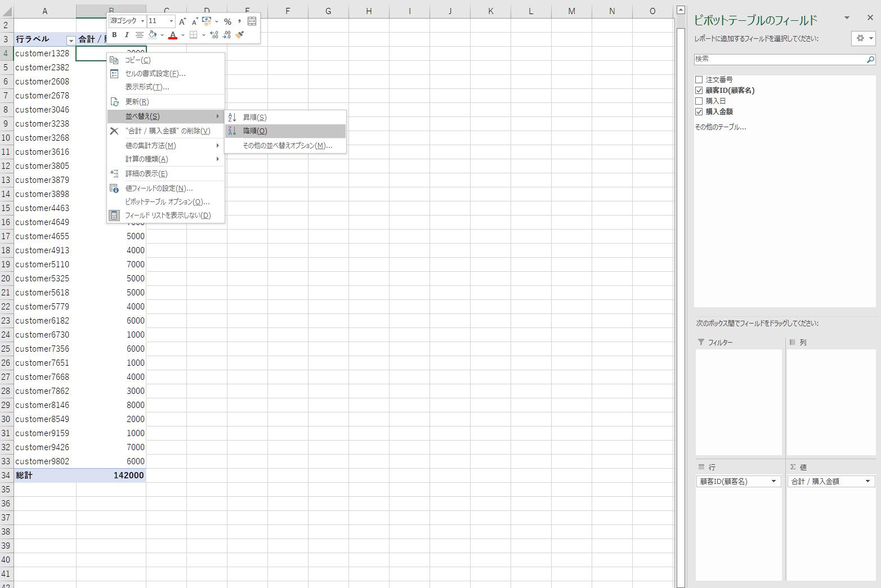
Task: Click the center alignment icon
Action: tap(139, 35)
